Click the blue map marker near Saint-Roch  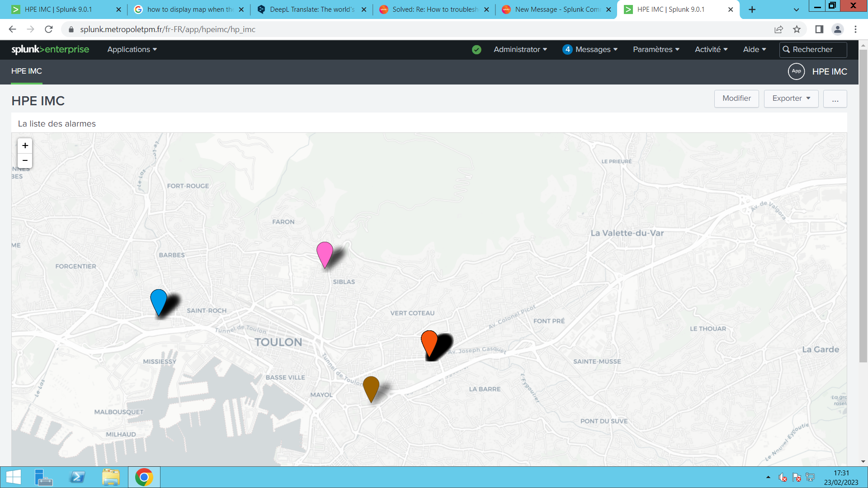(159, 302)
